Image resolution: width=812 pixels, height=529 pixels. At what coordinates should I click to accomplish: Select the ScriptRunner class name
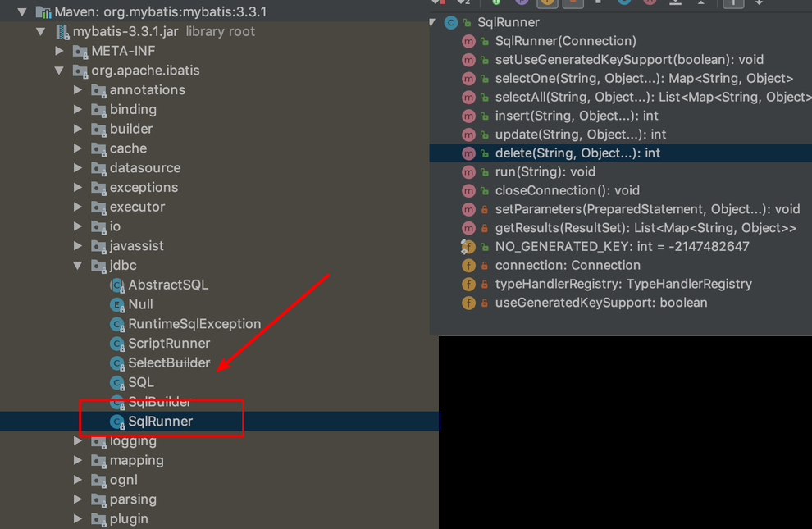[169, 343]
